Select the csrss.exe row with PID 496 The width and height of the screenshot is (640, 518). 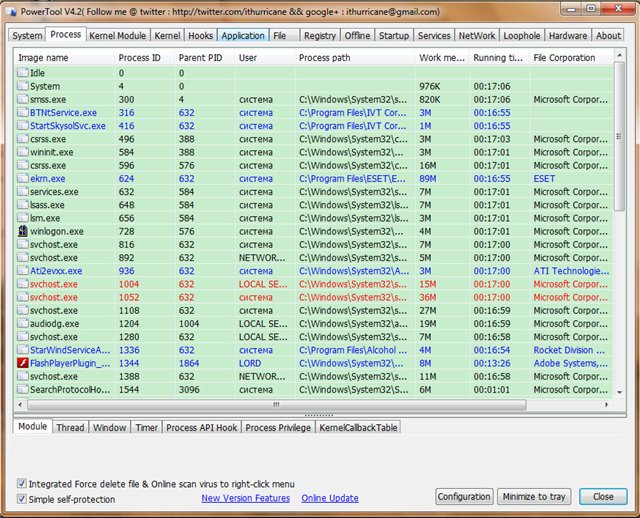click(x=313, y=139)
